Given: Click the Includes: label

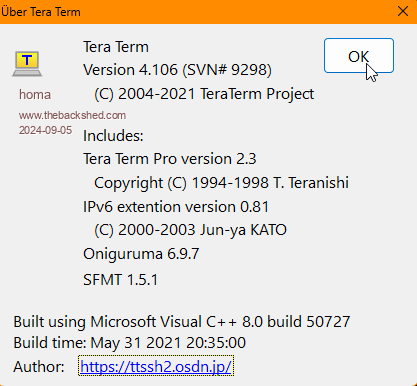Looking at the screenshot, I should pyautogui.click(x=113, y=136).
